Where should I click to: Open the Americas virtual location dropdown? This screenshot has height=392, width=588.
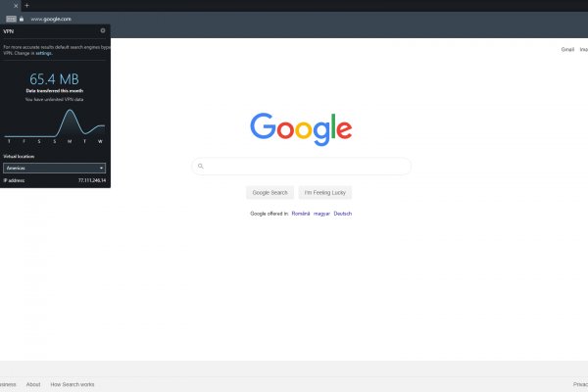(x=54, y=168)
